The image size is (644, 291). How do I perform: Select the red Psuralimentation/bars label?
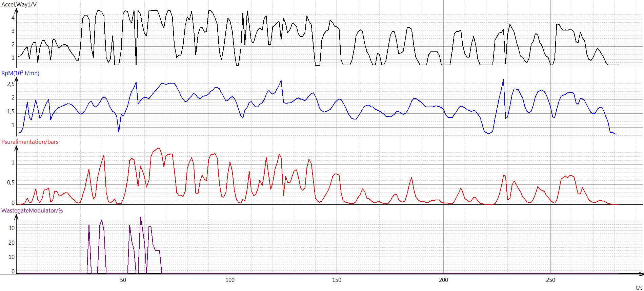[x=30, y=142]
